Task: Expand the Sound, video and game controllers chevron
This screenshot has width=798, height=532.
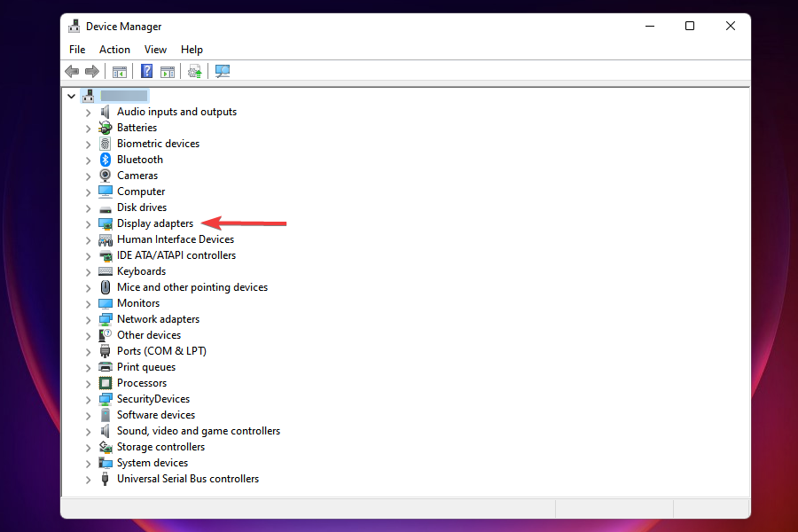Action: (88, 432)
